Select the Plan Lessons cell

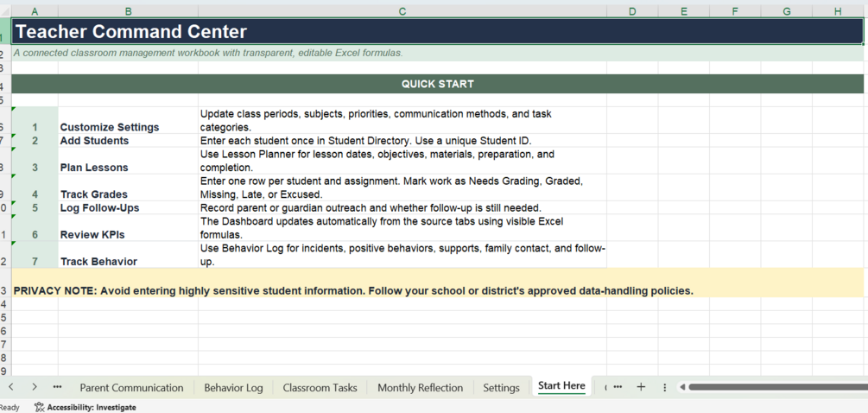128,161
